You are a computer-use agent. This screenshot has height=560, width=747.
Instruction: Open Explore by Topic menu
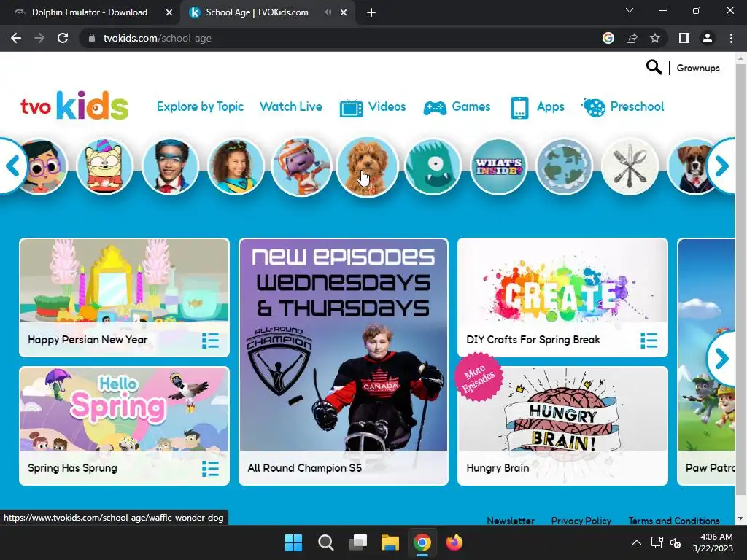pyautogui.click(x=200, y=106)
